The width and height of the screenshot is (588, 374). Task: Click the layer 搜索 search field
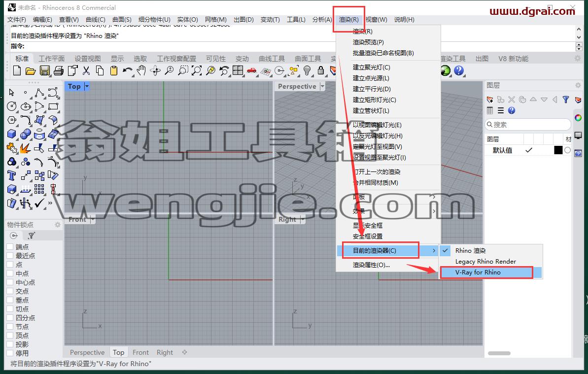[x=528, y=124]
